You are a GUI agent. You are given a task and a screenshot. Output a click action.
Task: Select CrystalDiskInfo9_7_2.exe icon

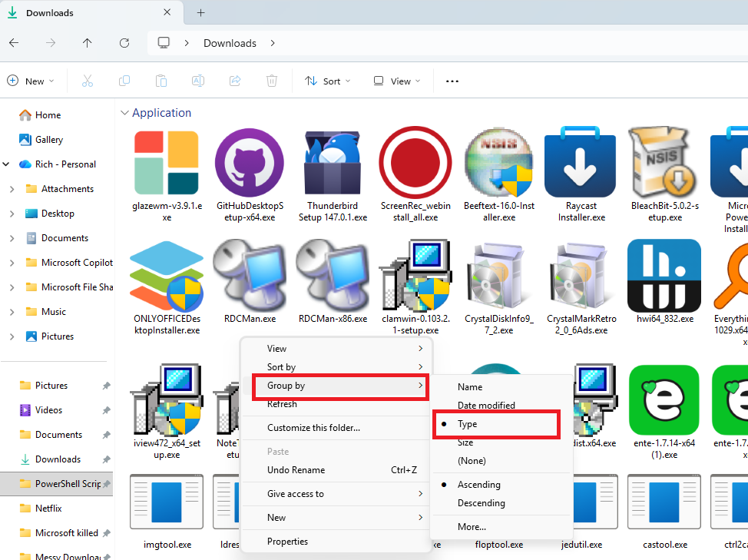pos(498,276)
